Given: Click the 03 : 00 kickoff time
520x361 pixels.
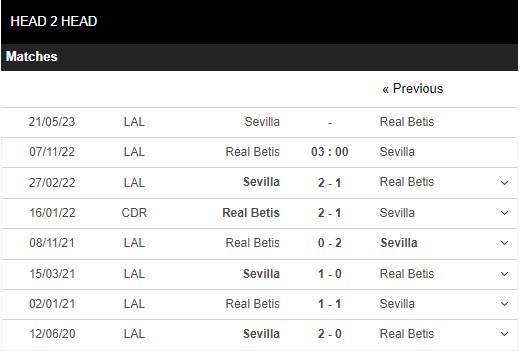Looking at the screenshot, I should point(330,152).
